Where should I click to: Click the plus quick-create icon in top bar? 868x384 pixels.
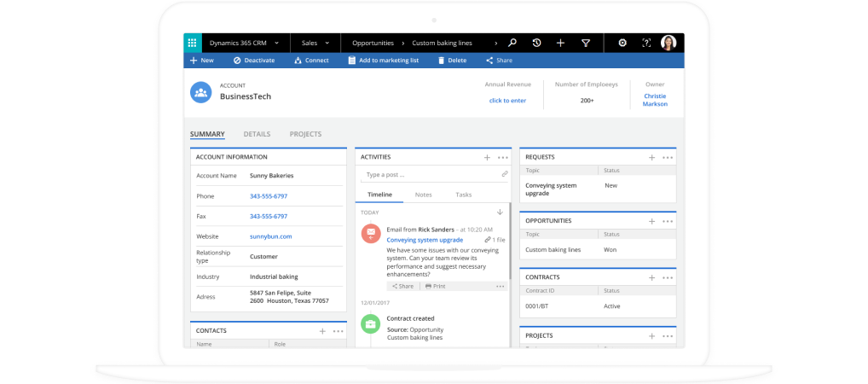(560, 43)
